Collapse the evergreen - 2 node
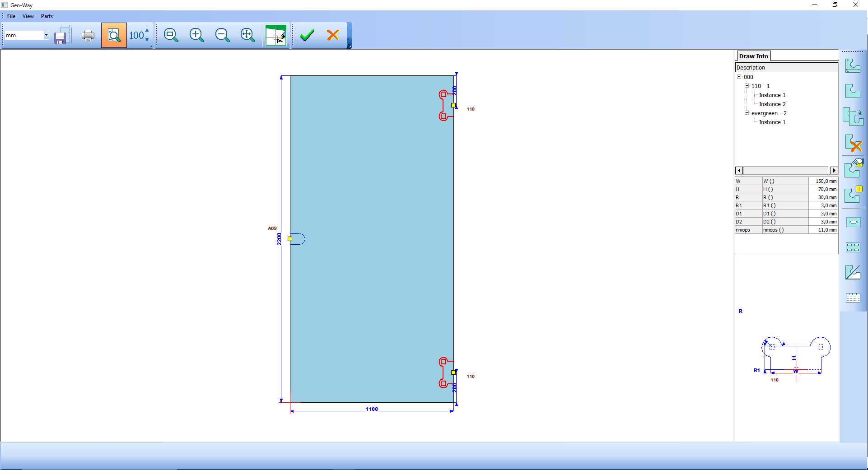Image resolution: width=868 pixels, height=470 pixels. tap(747, 113)
